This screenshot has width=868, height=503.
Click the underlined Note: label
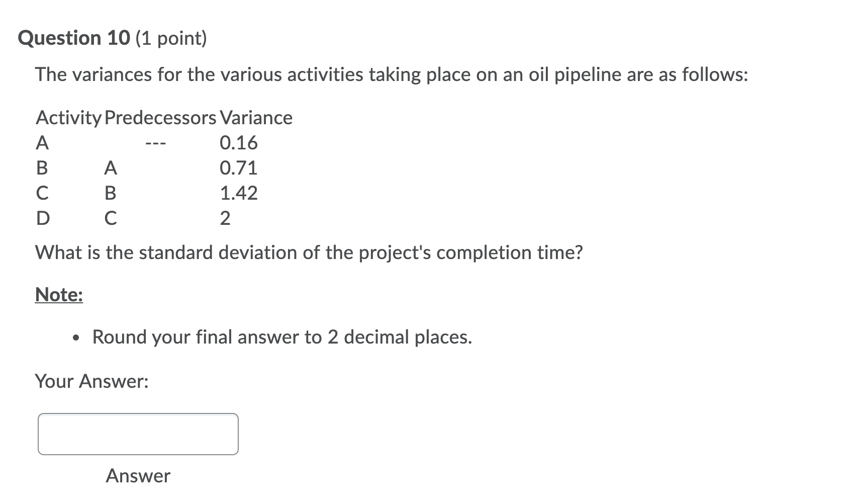(x=58, y=295)
